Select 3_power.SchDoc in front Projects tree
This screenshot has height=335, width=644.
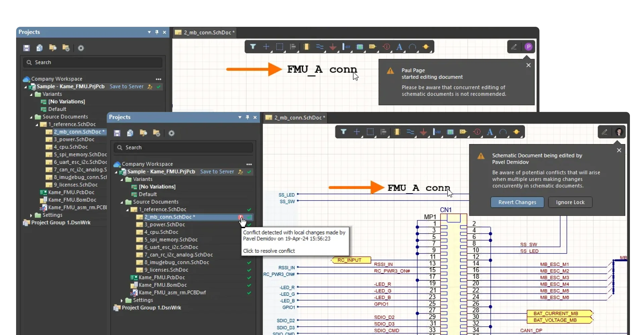165,224
